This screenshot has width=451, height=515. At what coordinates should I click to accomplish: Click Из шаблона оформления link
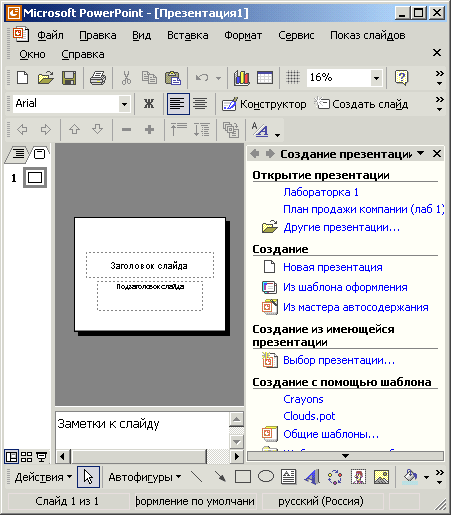tap(345, 287)
